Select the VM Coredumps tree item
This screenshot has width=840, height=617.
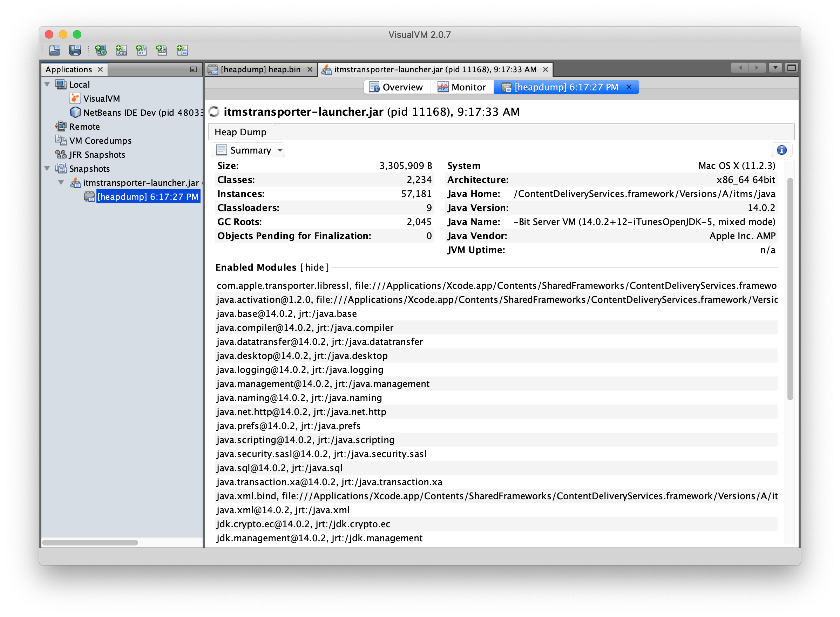[x=101, y=141]
